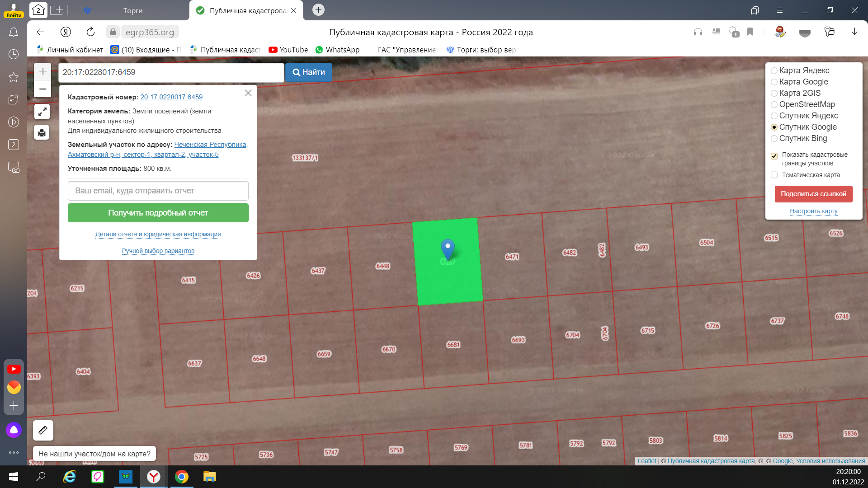Uncheck Показать кадастровые границы участков

[774, 156]
